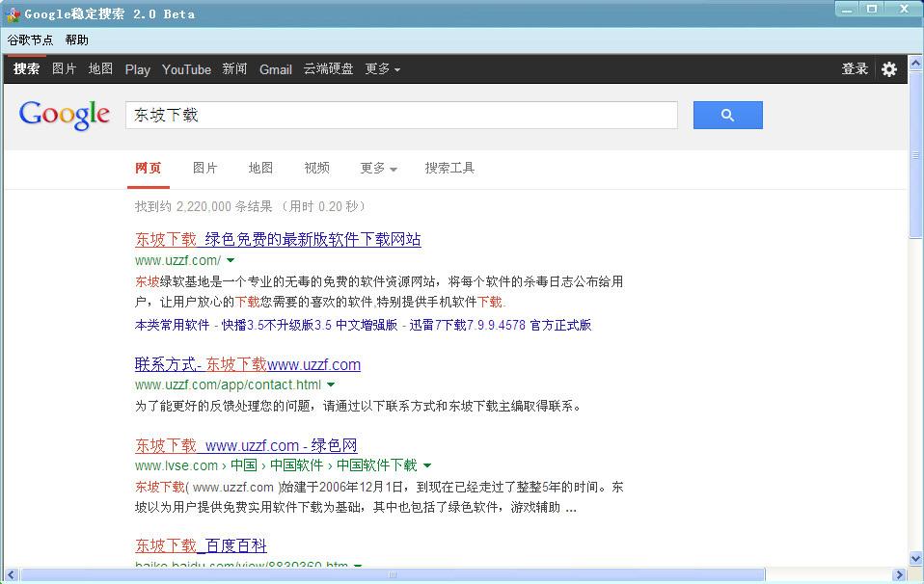The width and height of the screenshot is (924, 584).
Task: Go to 图片 in the black navigation bar
Action: click(x=65, y=68)
